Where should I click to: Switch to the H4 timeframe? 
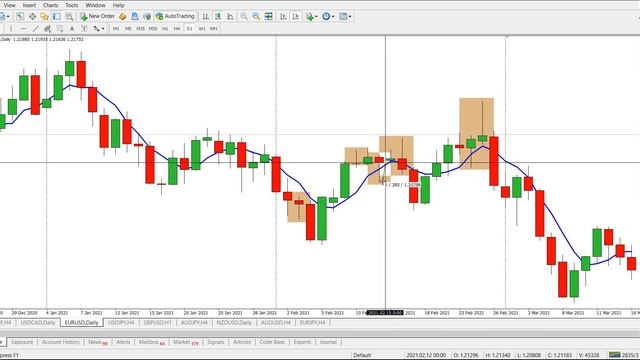click(177, 29)
